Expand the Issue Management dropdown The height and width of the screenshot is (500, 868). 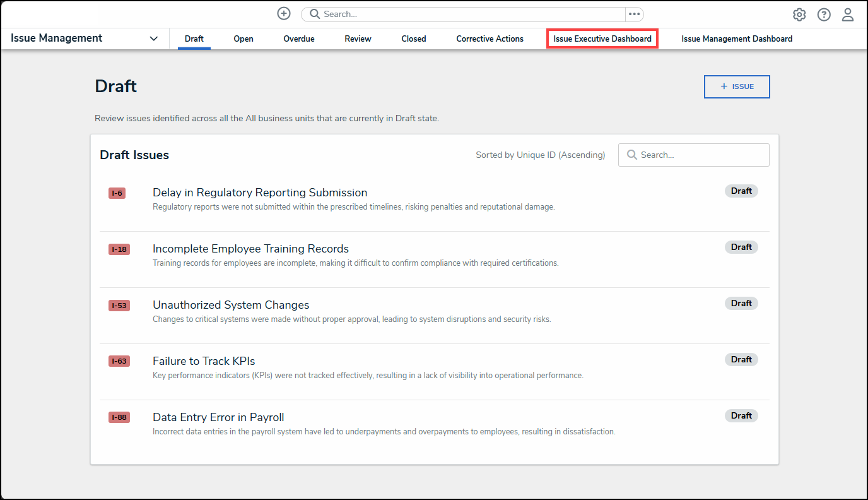click(x=153, y=39)
